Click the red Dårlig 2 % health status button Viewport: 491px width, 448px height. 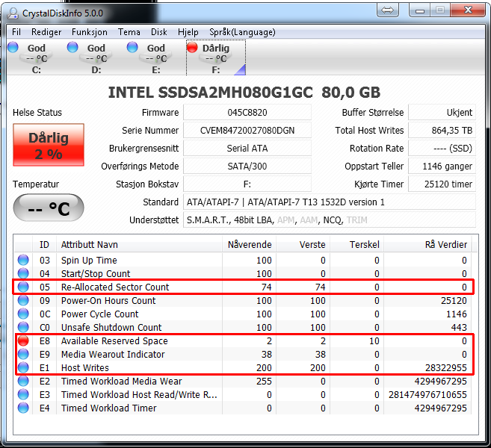click(49, 145)
